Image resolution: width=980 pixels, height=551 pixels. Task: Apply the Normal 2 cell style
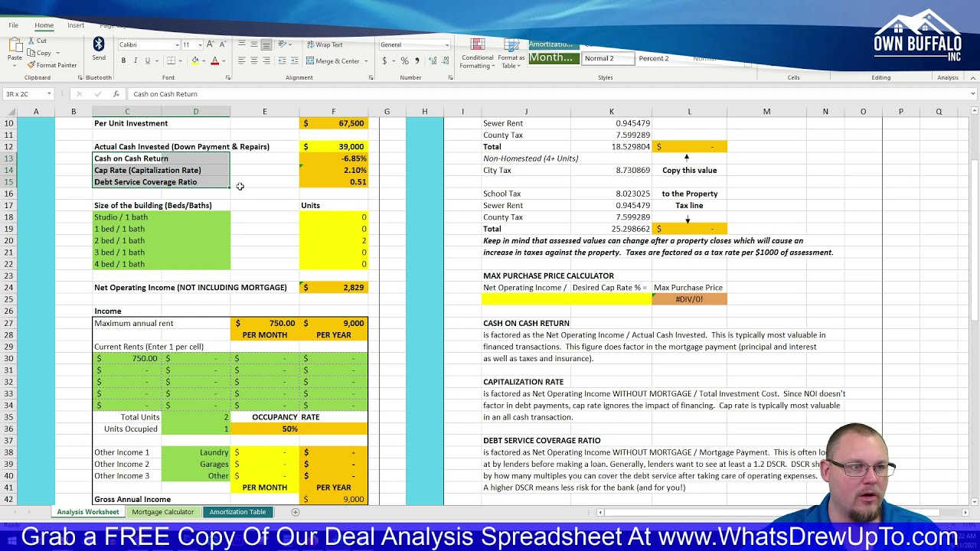(608, 58)
